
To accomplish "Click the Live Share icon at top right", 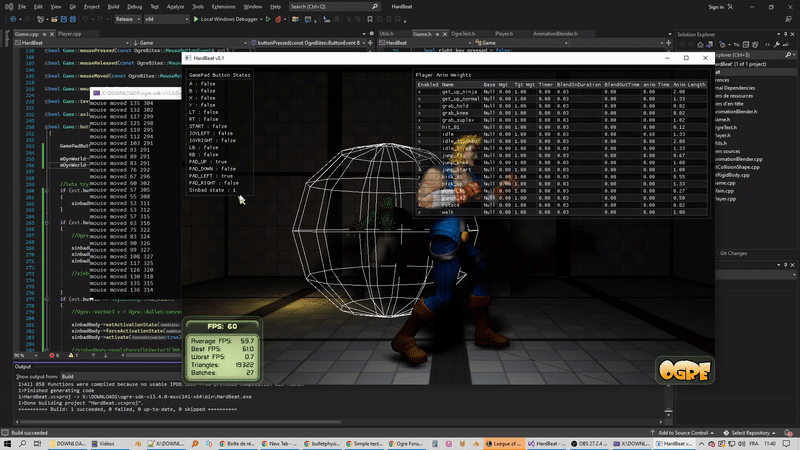I will click(789, 19).
